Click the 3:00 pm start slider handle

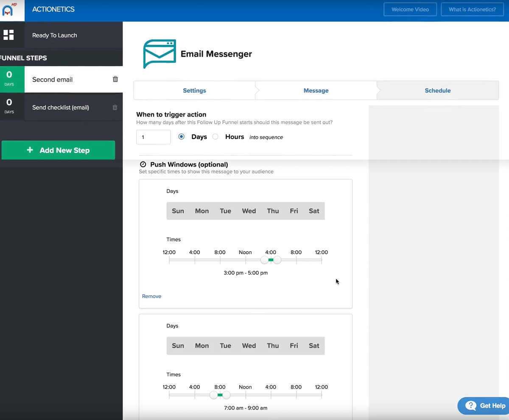(x=265, y=260)
